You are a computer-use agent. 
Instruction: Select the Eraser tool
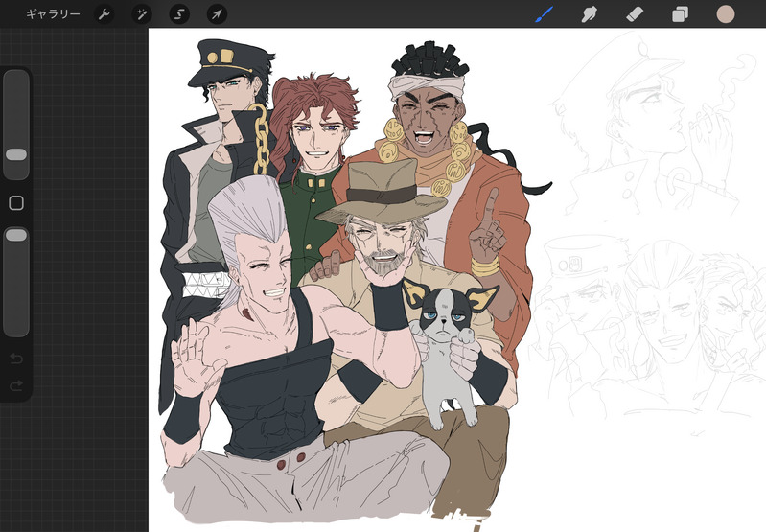[x=635, y=14]
